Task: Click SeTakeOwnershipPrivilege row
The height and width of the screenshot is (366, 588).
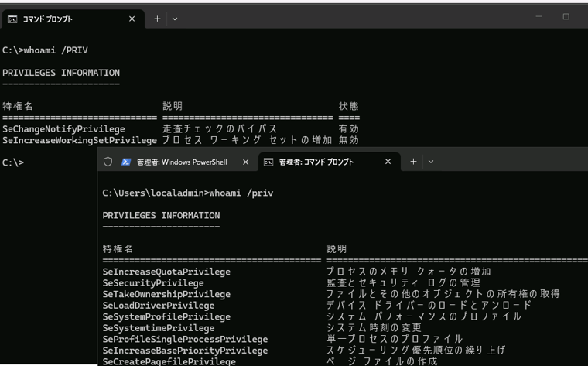Action: coord(166,294)
